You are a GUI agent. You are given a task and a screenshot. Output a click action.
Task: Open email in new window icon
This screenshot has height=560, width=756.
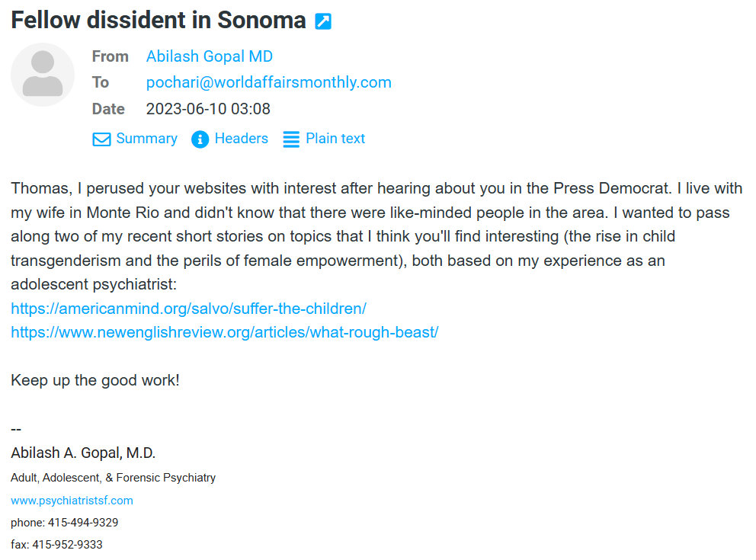[323, 21]
